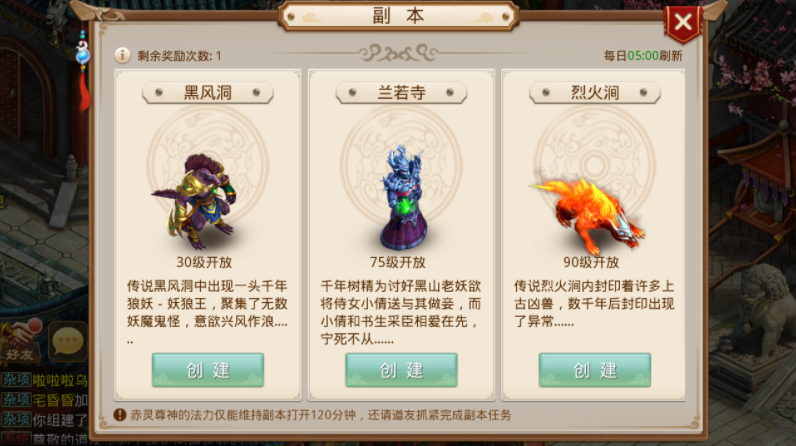Open the chat message from 啦啦啦乌
The image size is (796, 446).
pyautogui.click(x=45, y=380)
